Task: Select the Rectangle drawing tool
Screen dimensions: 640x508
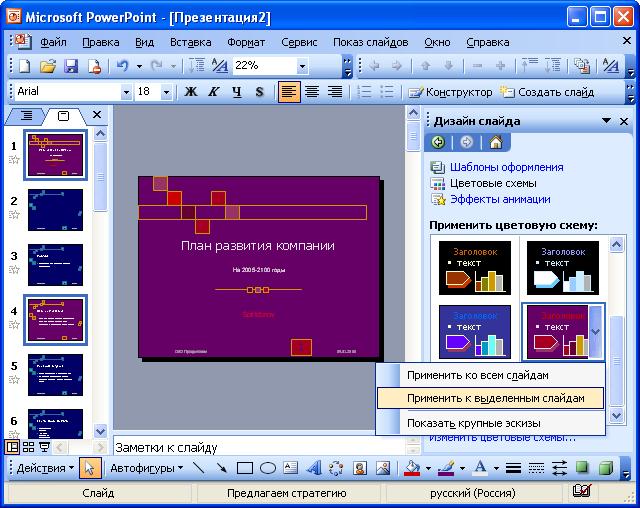Action: 244,468
